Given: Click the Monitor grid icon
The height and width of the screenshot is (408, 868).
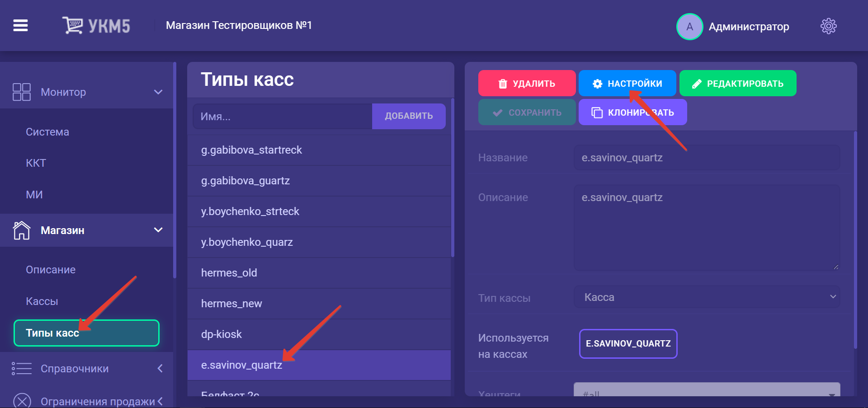Looking at the screenshot, I should pyautogui.click(x=22, y=92).
